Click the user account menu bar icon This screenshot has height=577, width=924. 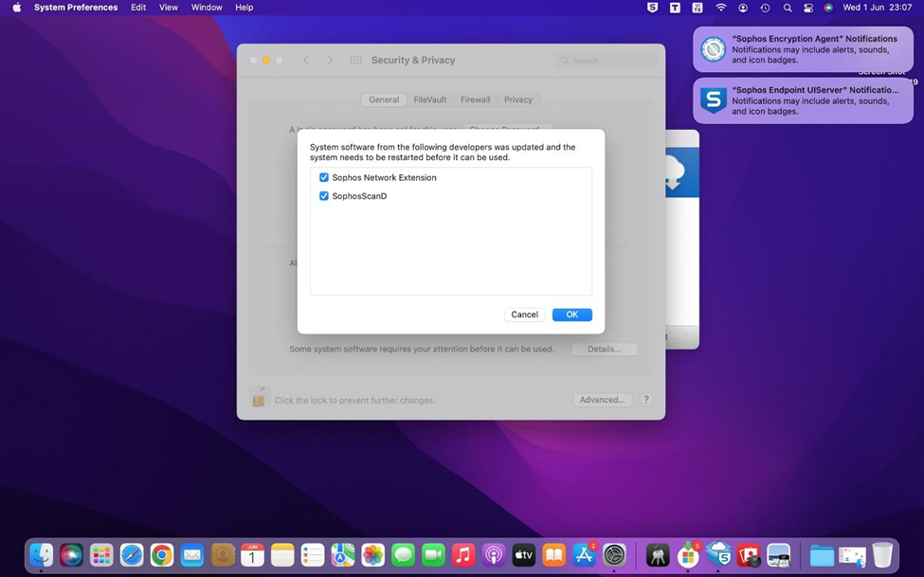pyautogui.click(x=743, y=8)
